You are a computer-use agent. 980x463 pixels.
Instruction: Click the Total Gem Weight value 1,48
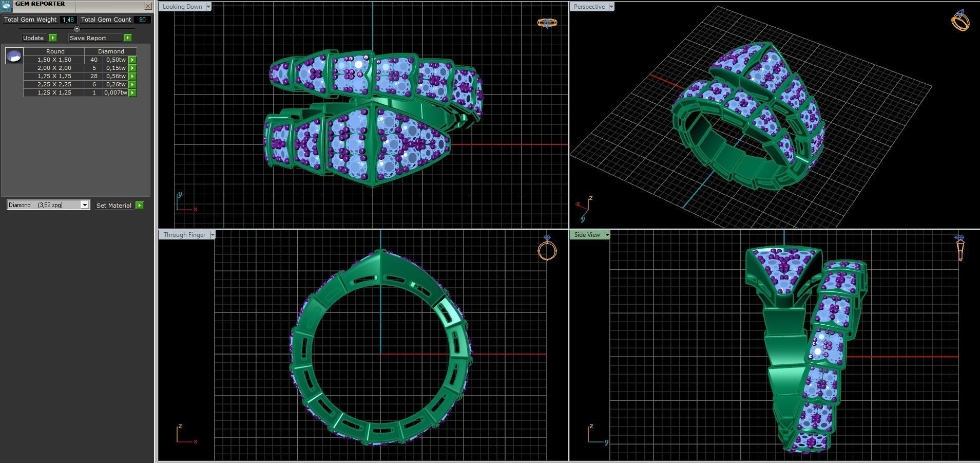pyautogui.click(x=68, y=20)
